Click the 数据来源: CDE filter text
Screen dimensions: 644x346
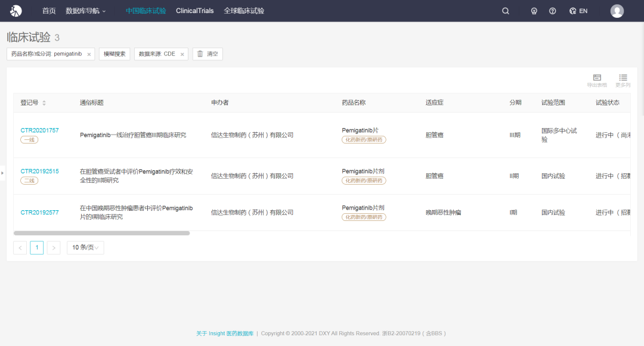point(157,54)
